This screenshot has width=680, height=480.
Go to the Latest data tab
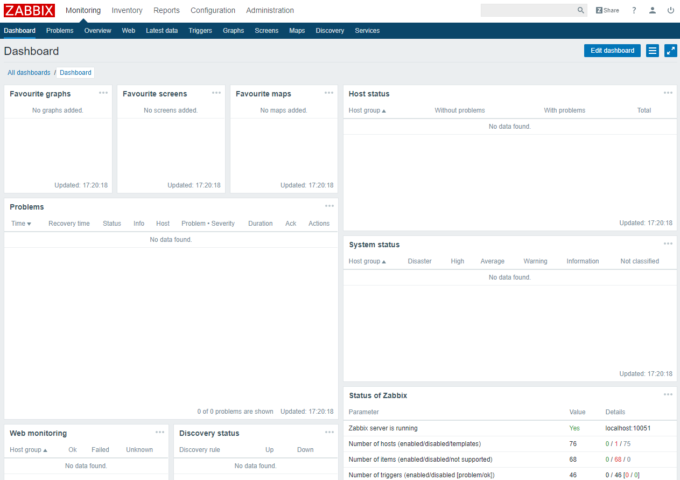tap(162, 31)
